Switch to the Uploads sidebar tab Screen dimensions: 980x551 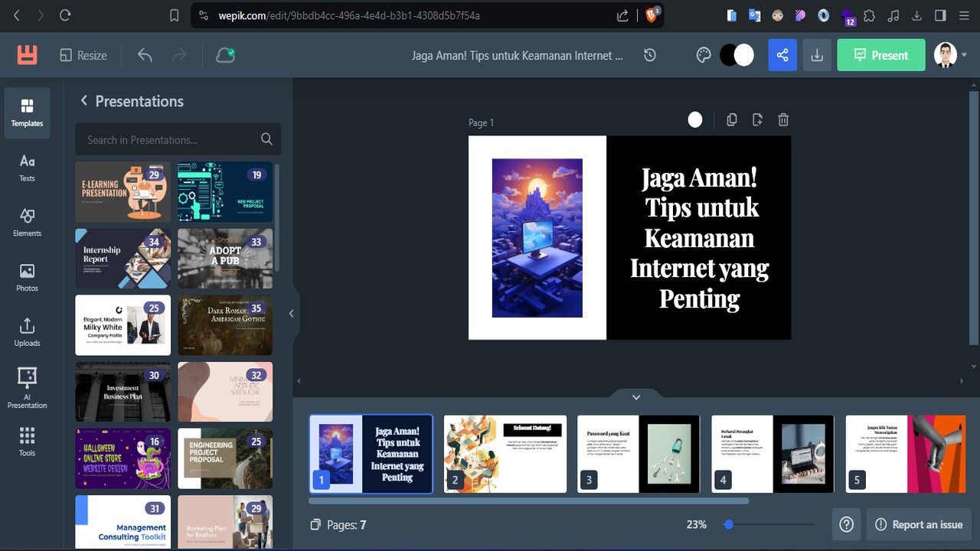click(27, 332)
